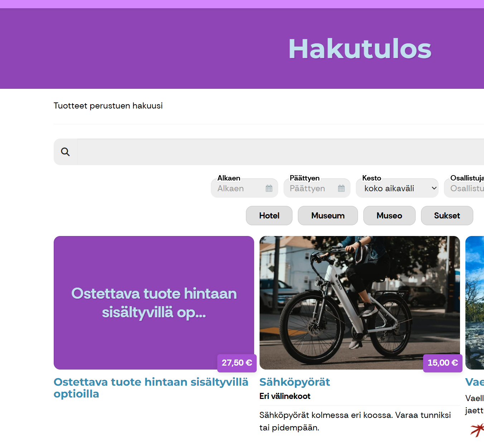Image resolution: width=484 pixels, height=448 pixels.
Task: Click the 15,00 € price badge
Action: pyautogui.click(x=443, y=363)
